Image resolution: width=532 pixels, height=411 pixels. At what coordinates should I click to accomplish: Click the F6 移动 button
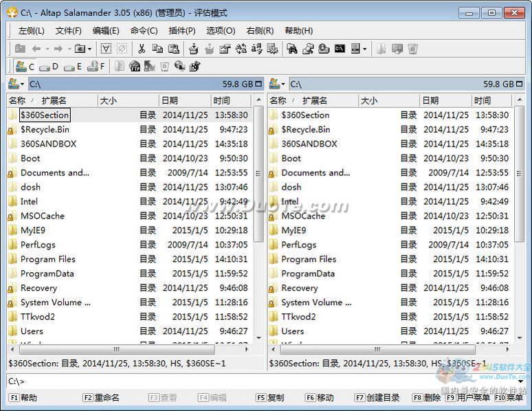(319, 397)
